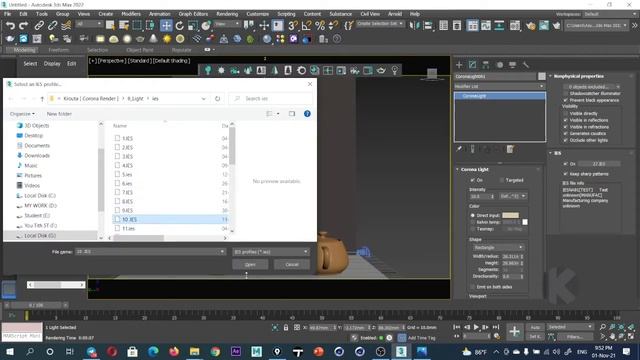This screenshot has width=640, height=360.
Task: Toggle the Percent Snap icon
Action: [x=320, y=25]
